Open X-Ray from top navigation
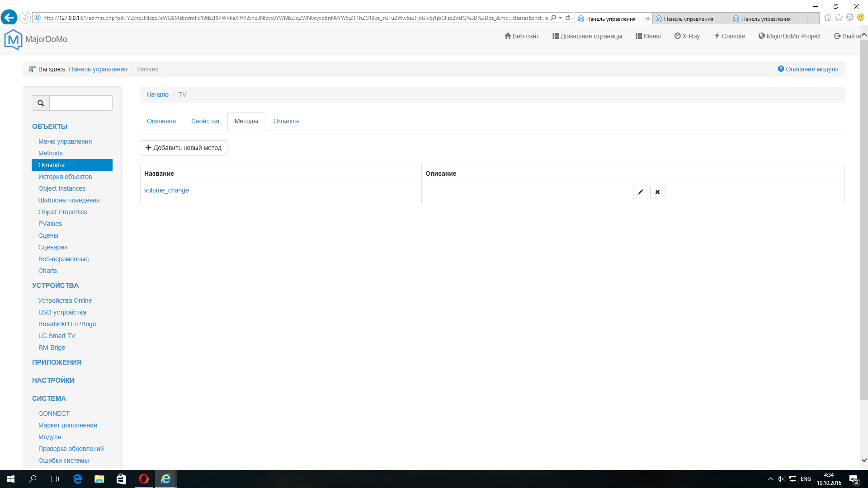Viewport: 868px width, 488px height. click(x=687, y=36)
